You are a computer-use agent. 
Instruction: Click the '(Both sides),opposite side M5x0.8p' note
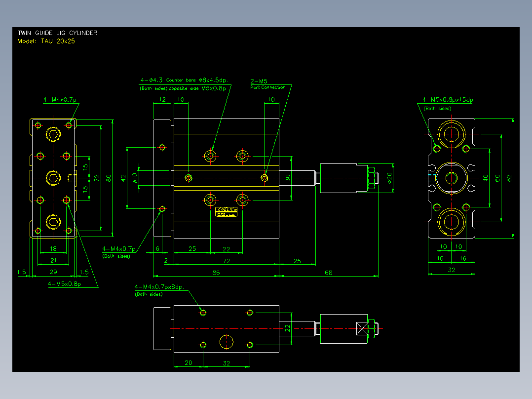[x=183, y=88]
